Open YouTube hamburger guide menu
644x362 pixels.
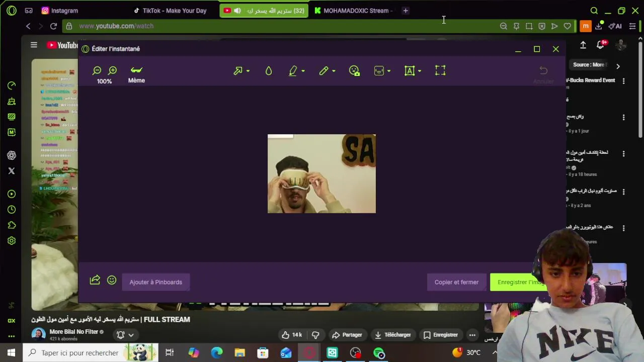pyautogui.click(x=34, y=45)
